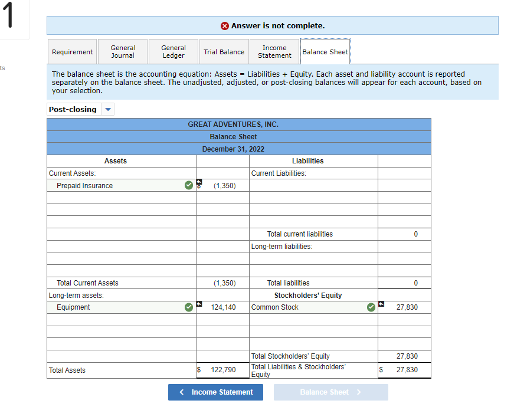Click the disabled Balance Sheet next button
The image size is (514, 420).
pos(330,392)
